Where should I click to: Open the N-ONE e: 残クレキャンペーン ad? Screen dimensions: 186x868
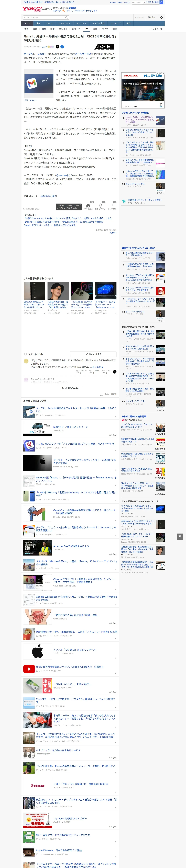tap(70, 427)
